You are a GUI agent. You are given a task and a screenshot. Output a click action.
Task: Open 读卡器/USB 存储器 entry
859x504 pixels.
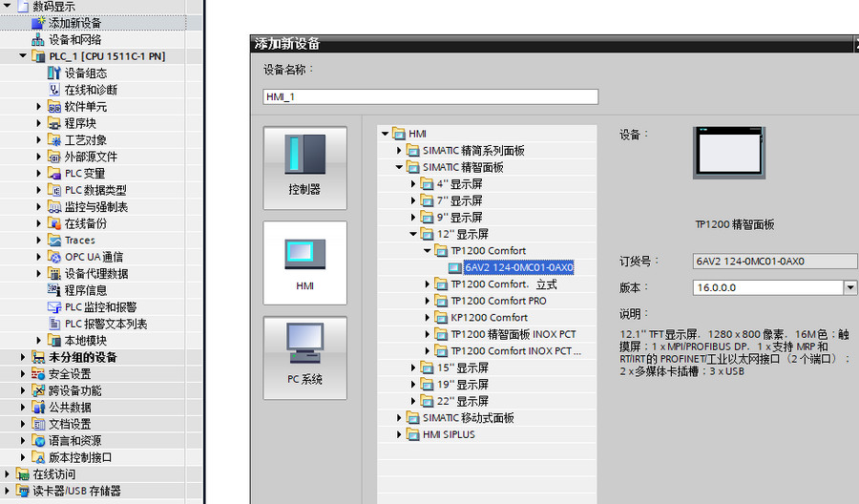pyautogui.click(x=76, y=491)
